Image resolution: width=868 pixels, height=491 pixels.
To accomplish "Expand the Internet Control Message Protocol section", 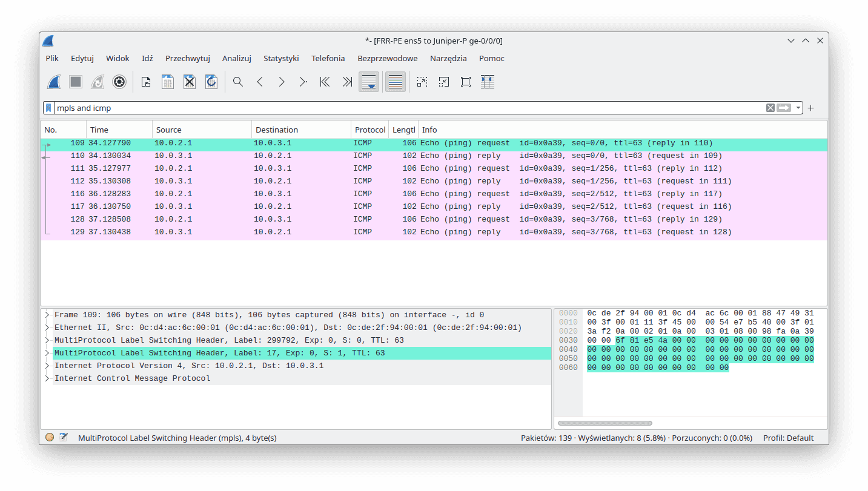I will click(47, 378).
